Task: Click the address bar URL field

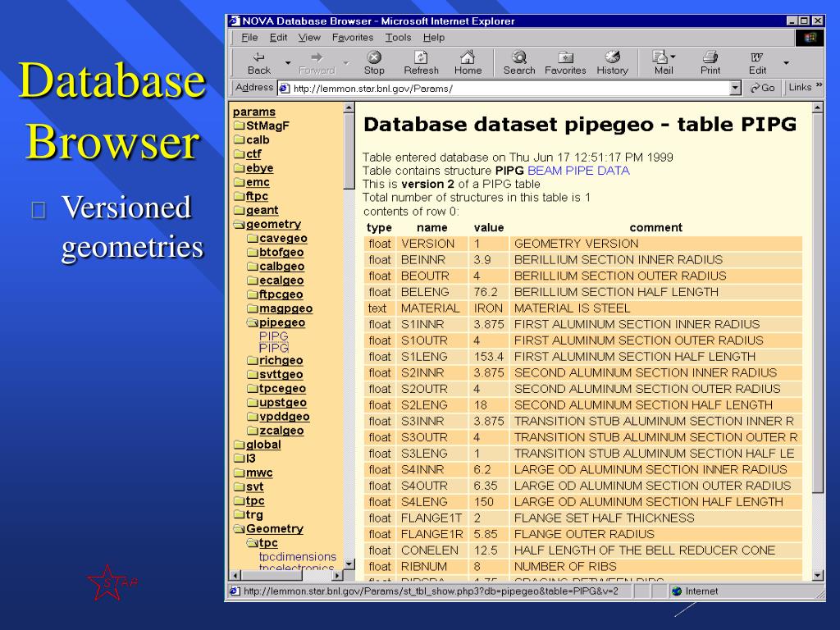Action: click(504, 89)
